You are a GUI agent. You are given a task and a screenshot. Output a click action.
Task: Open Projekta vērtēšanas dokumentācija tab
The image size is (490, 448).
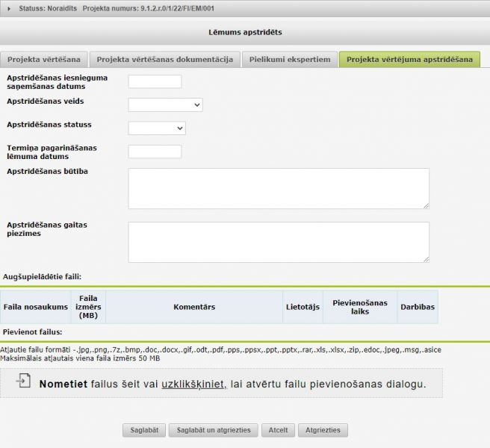coord(165,60)
